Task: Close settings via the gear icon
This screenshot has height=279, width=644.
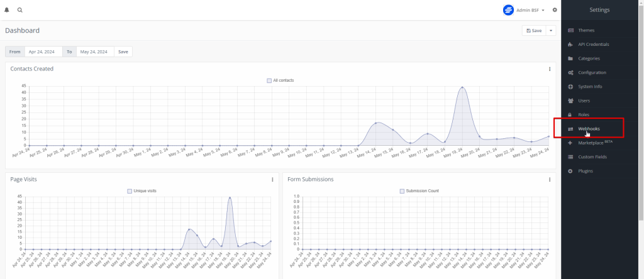Action: pyautogui.click(x=555, y=10)
